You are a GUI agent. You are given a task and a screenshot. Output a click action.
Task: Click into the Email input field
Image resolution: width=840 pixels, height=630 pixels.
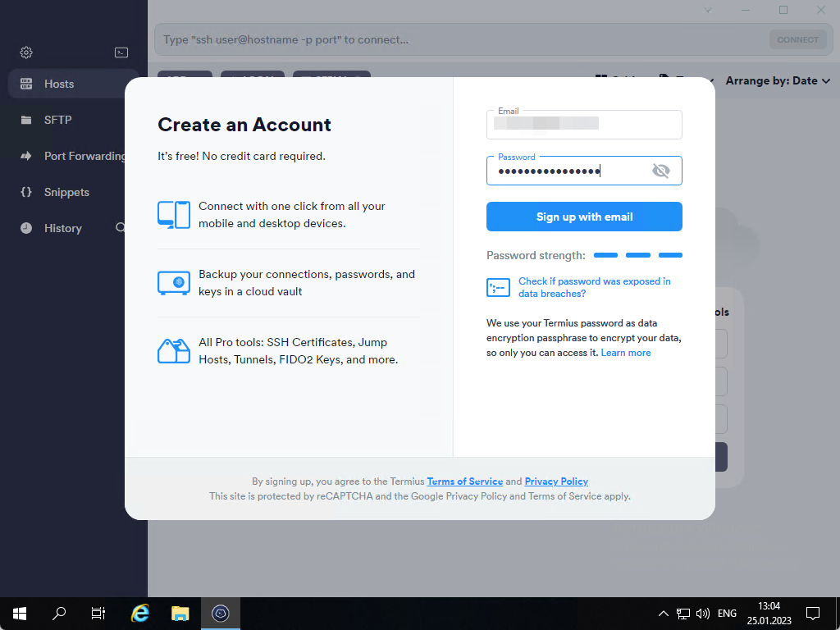click(x=584, y=125)
